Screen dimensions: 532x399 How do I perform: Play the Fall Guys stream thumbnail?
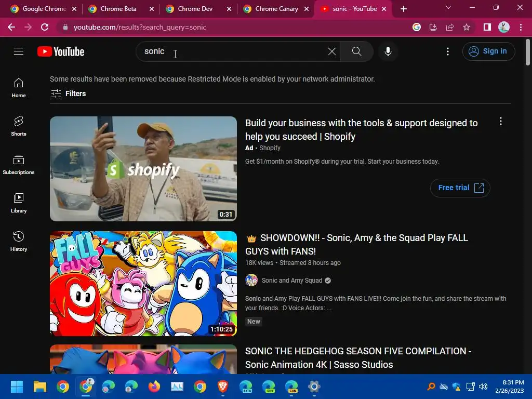[x=143, y=284]
